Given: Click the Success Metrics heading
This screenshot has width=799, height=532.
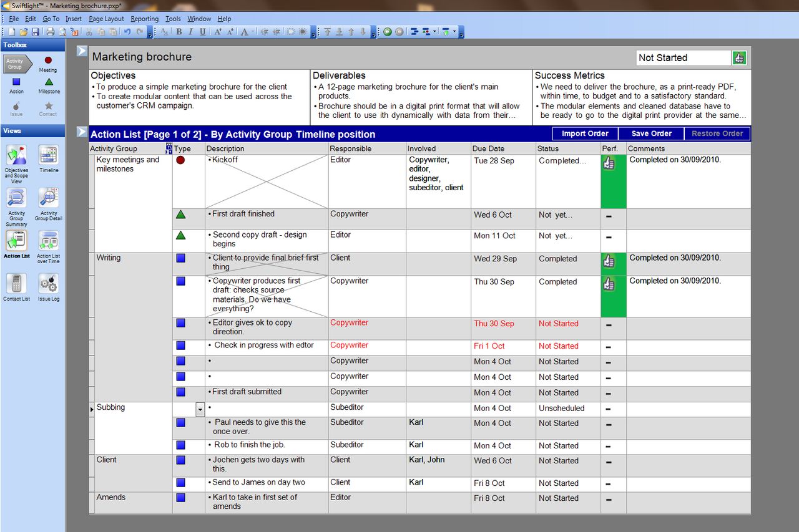Looking at the screenshot, I should [x=569, y=75].
